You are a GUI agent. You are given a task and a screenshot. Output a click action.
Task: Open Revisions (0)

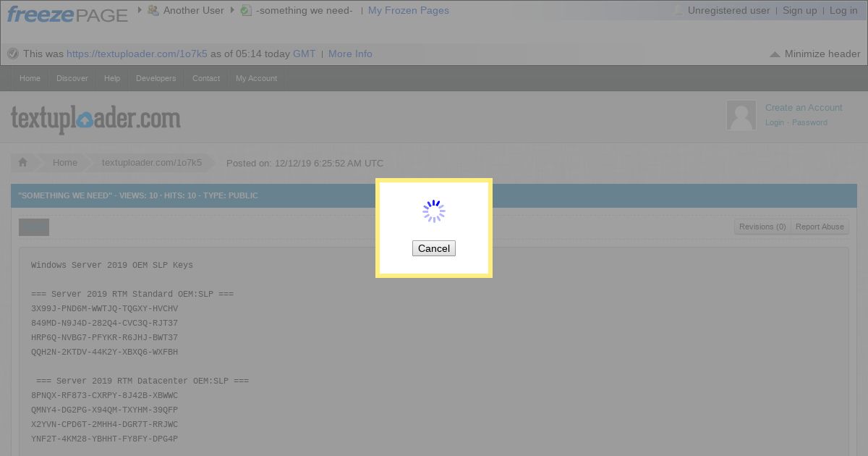coord(762,227)
